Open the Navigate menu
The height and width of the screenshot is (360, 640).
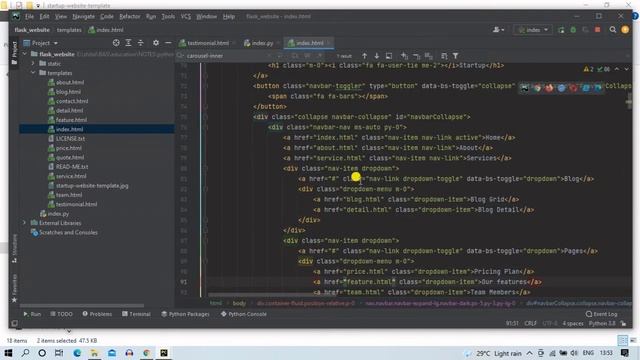point(83,17)
